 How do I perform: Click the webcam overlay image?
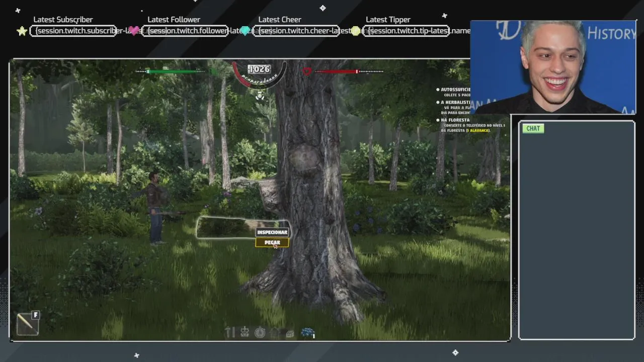point(553,67)
